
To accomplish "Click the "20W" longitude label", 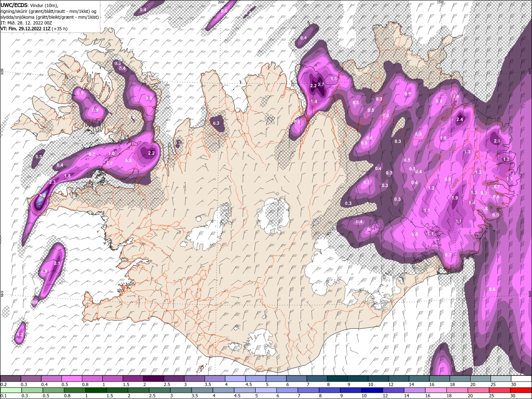I will tap(221, 2).
